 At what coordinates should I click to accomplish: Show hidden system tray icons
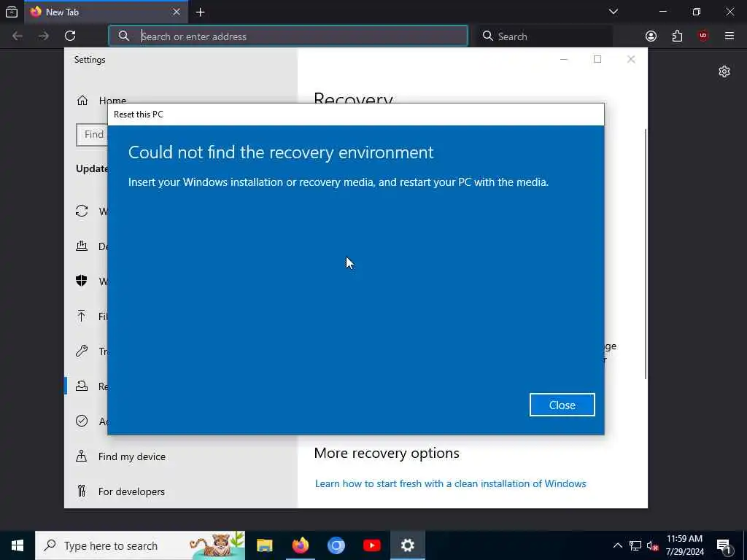tap(617, 545)
